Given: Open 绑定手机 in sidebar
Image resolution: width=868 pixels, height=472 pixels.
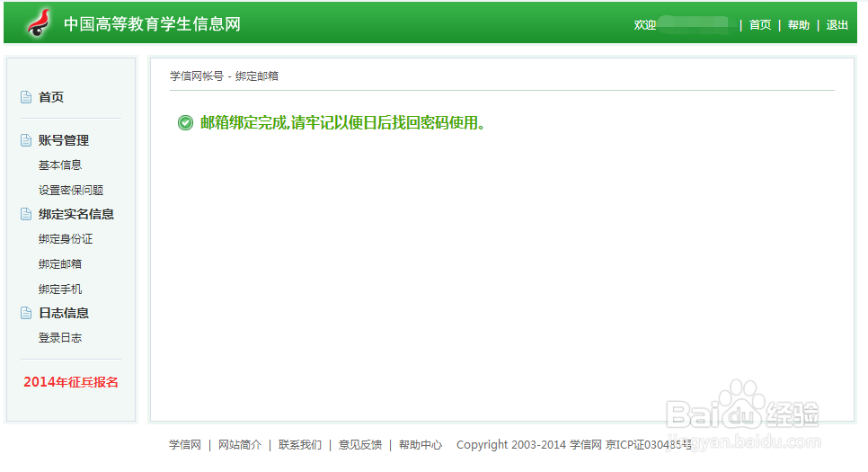Looking at the screenshot, I should 60,289.
